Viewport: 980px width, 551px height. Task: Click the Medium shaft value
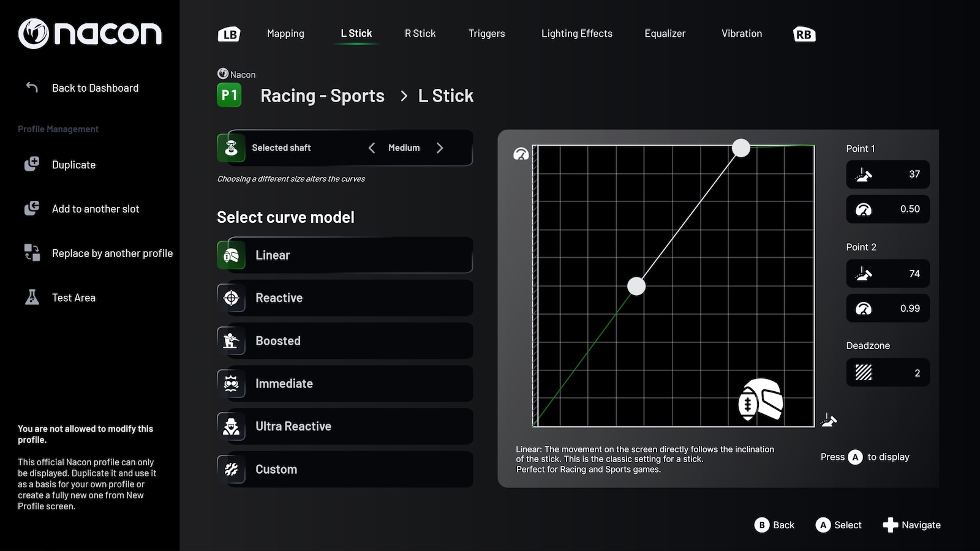pyautogui.click(x=404, y=148)
